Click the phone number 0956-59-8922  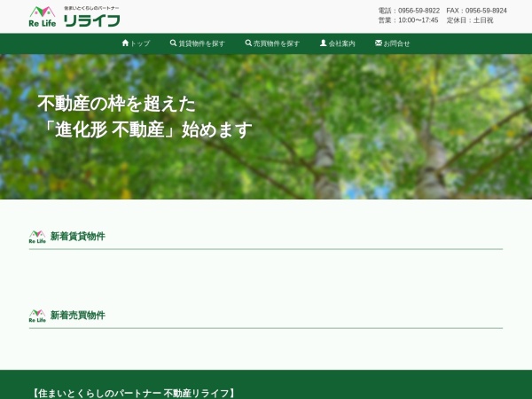pos(419,11)
